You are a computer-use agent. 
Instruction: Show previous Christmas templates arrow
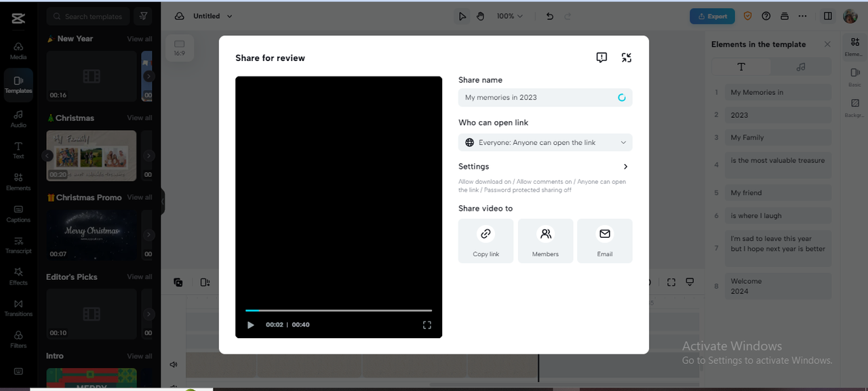(x=47, y=156)
